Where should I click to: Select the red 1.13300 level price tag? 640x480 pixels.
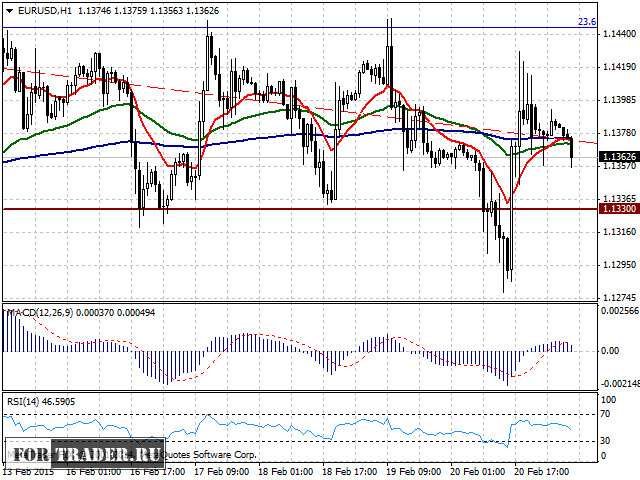617,209
